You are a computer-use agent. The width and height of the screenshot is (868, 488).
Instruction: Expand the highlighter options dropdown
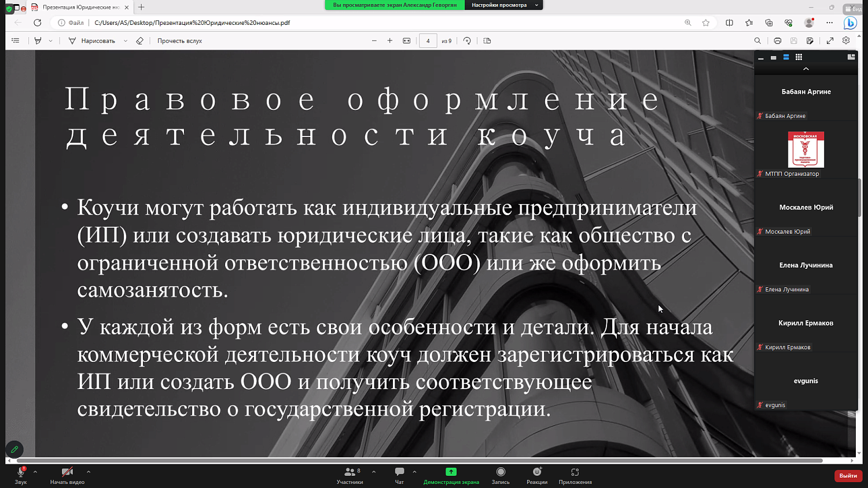pos(50,40)
